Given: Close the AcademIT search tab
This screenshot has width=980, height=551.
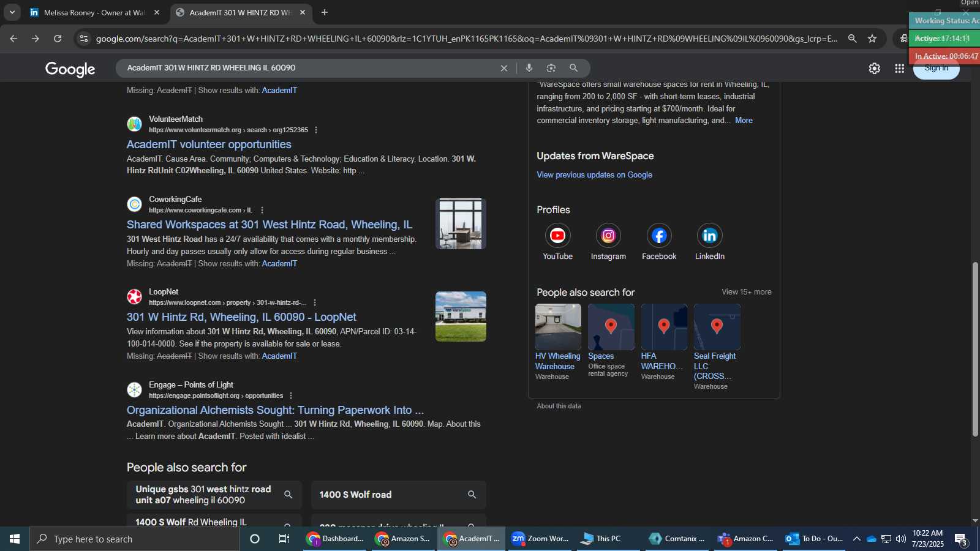Looking at the screenshot, I should 303,12.
